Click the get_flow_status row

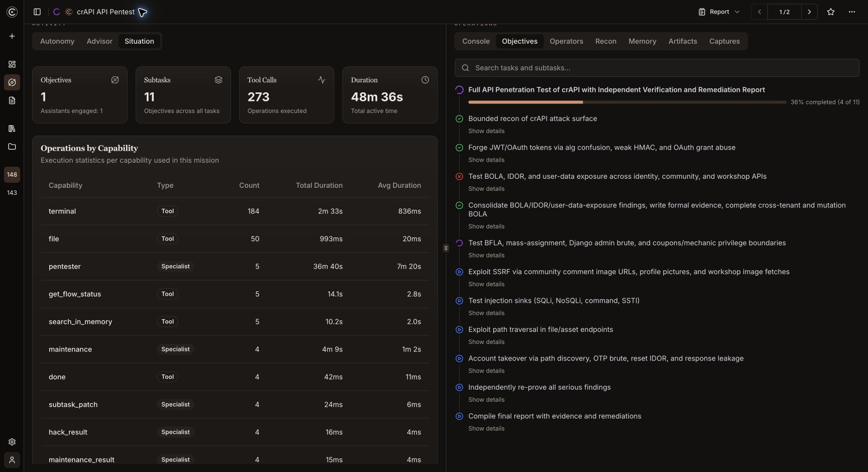point(235,294)
